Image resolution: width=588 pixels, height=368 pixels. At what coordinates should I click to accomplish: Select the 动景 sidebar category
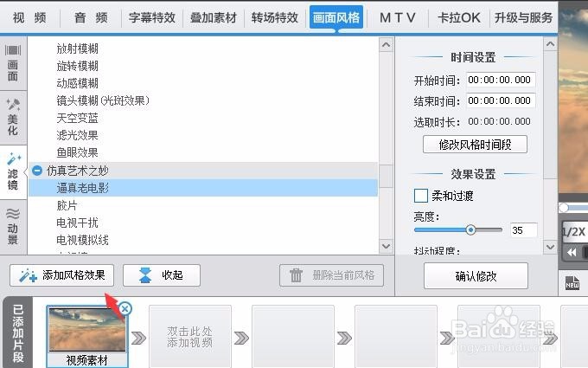click(13, 227)
